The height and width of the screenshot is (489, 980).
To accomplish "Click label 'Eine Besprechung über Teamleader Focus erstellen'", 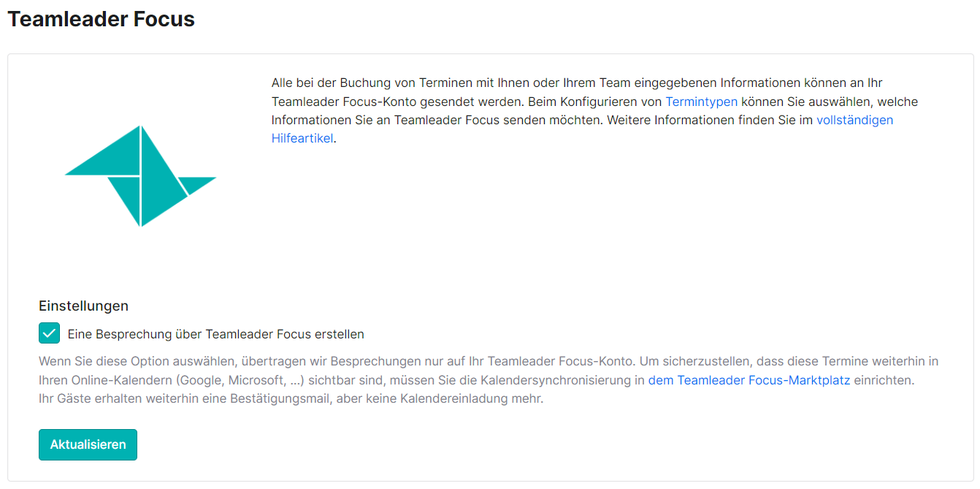I will click(x=216, y=334).
